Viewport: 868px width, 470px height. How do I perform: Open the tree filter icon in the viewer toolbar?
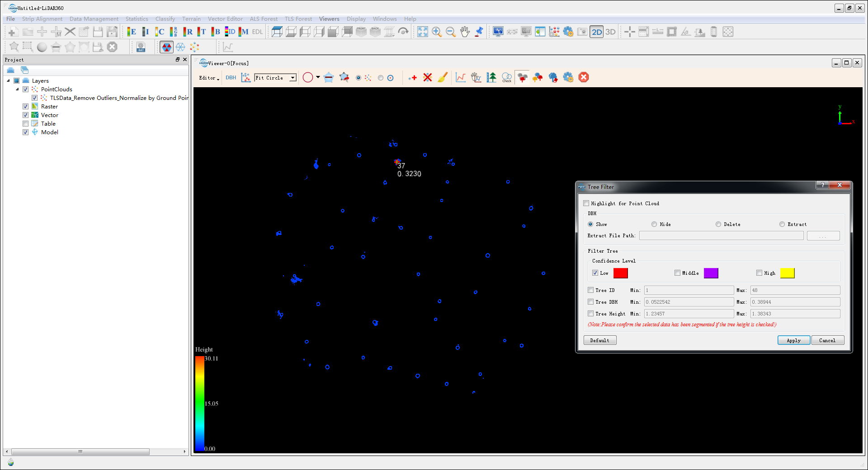tap(523, 78)
